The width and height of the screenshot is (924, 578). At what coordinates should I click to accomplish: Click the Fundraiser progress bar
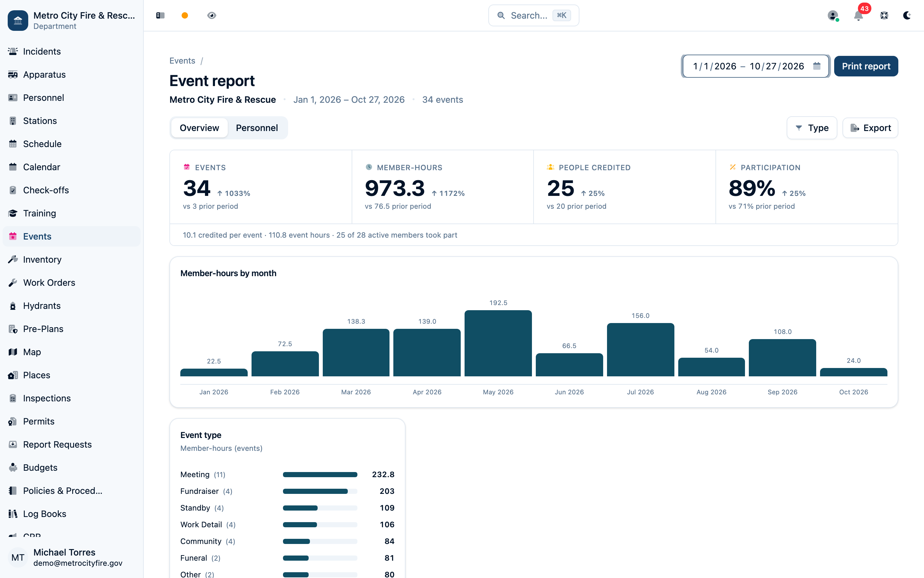pos(320,491)
